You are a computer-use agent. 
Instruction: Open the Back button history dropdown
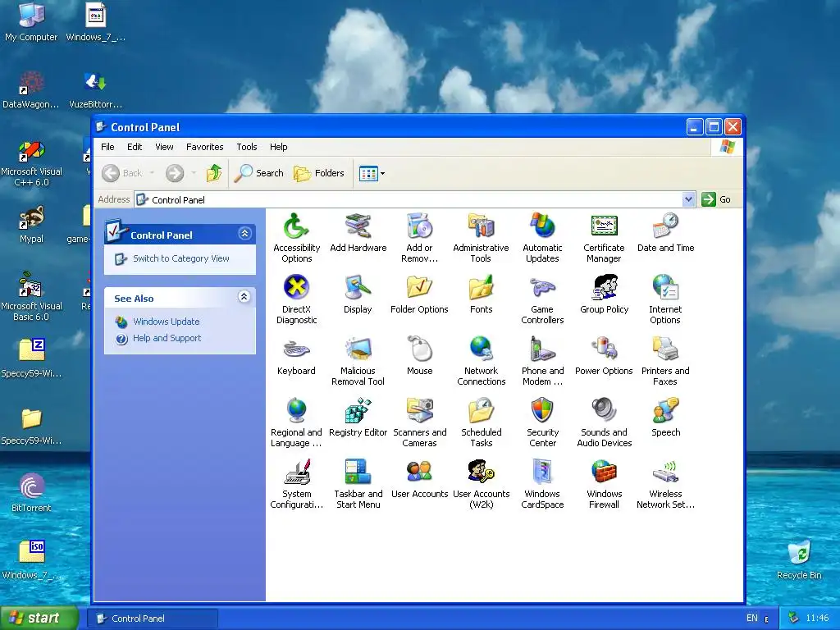pos(152,173)
